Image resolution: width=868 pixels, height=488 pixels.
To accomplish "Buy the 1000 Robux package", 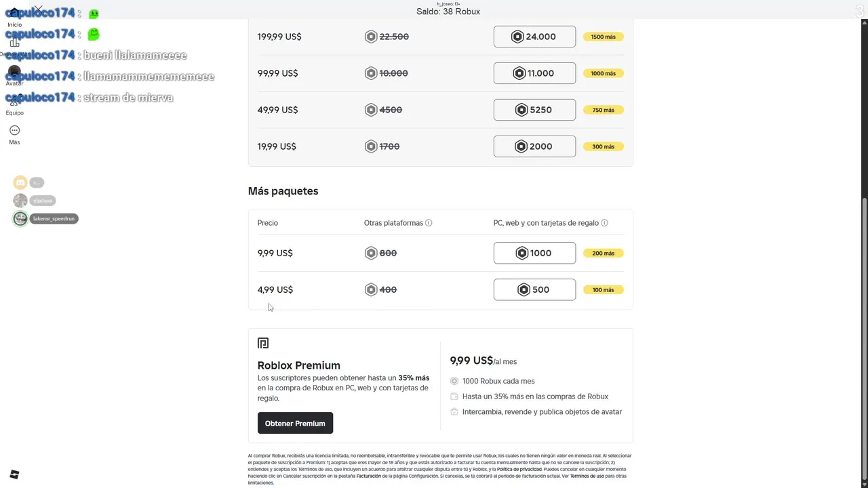I will (534, 253).
